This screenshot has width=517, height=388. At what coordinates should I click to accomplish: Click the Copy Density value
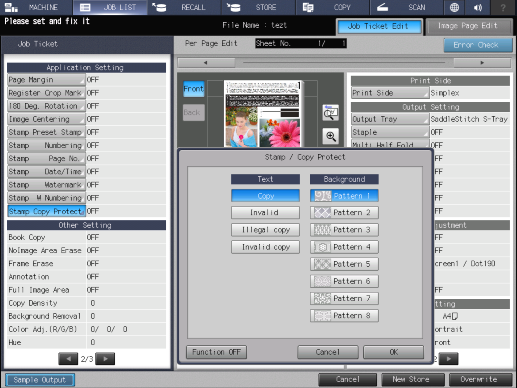93,303
